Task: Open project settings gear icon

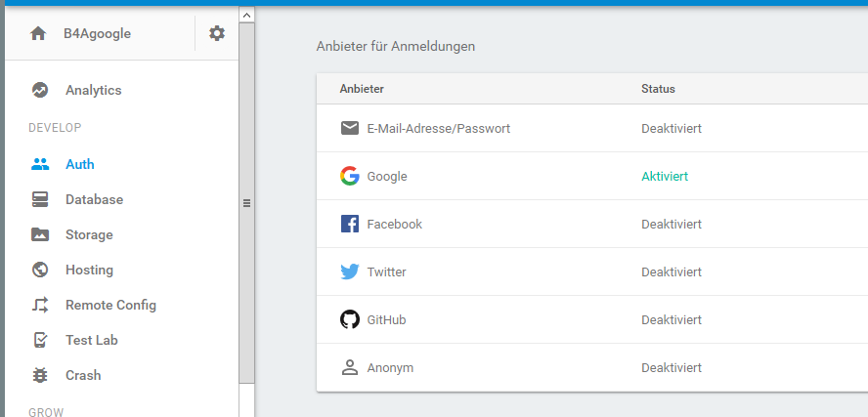Action: point(217,34)
